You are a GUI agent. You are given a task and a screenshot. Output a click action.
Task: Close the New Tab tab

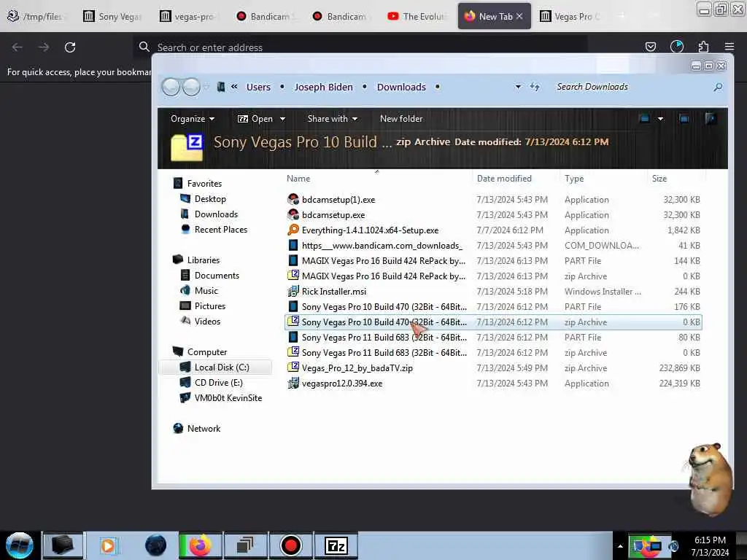click(x=519, y=16)
